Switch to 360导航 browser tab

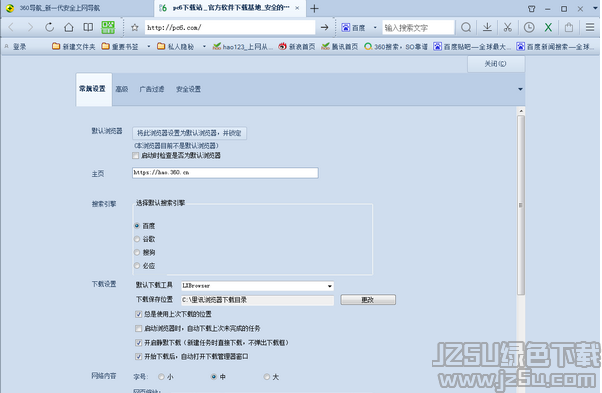(x=77, y=8)
